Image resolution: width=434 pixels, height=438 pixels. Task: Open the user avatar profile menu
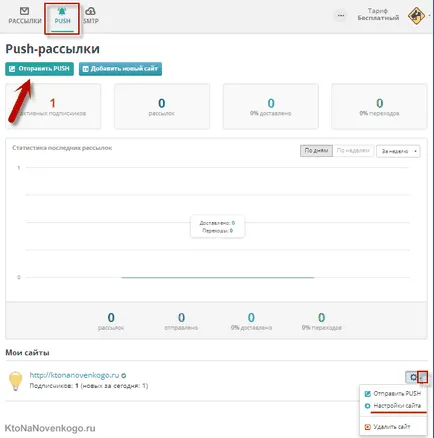click(416, 15)
